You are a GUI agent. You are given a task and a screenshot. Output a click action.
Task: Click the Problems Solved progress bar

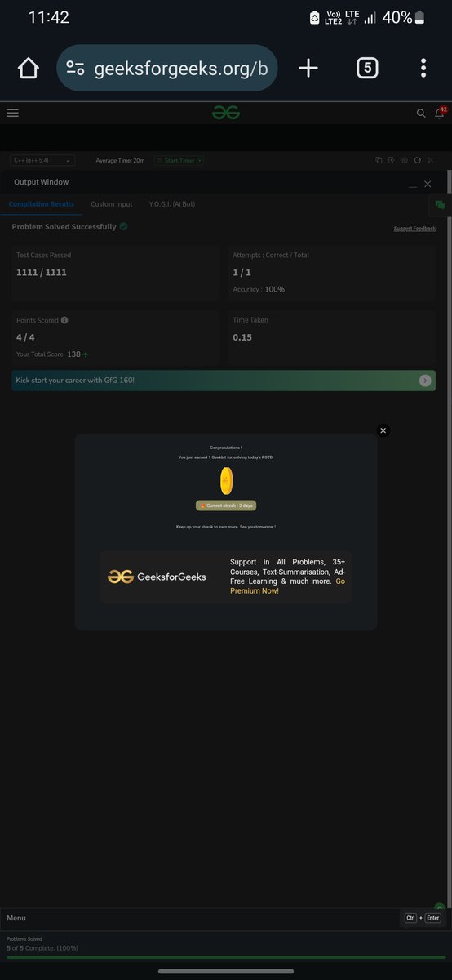226,957
